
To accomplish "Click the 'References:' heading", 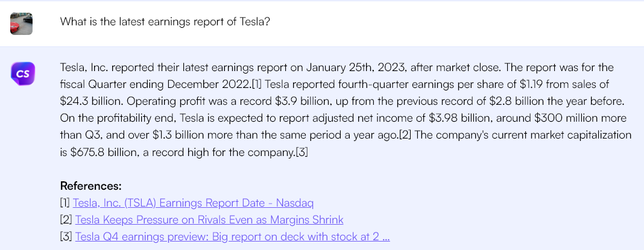I will pos(91,186).
